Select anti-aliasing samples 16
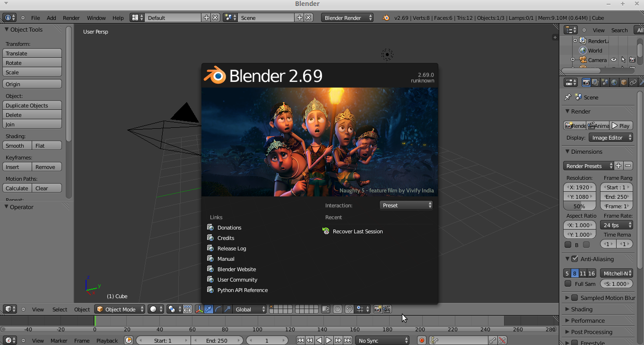This screenshot has height=345, width=644. (592, 273)
